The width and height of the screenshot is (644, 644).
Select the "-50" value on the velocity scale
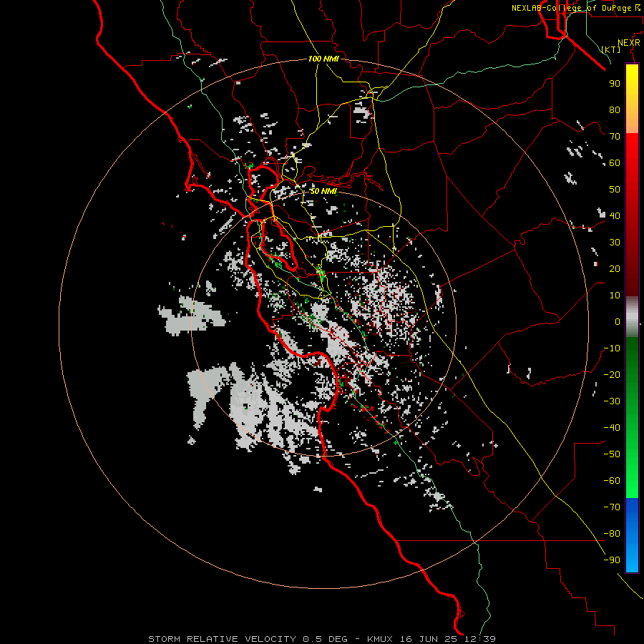[x=612, y=454]
